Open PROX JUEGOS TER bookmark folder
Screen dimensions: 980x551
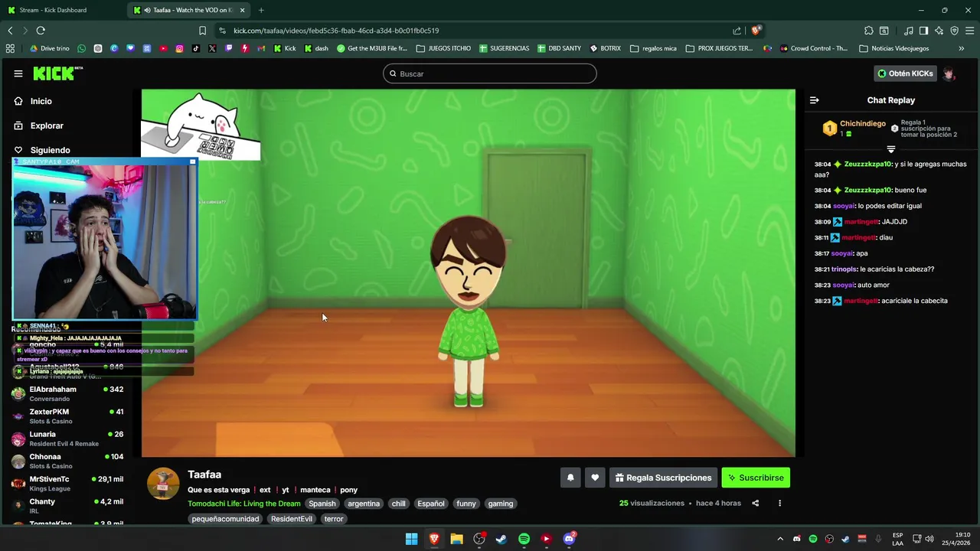click(720, 48)
